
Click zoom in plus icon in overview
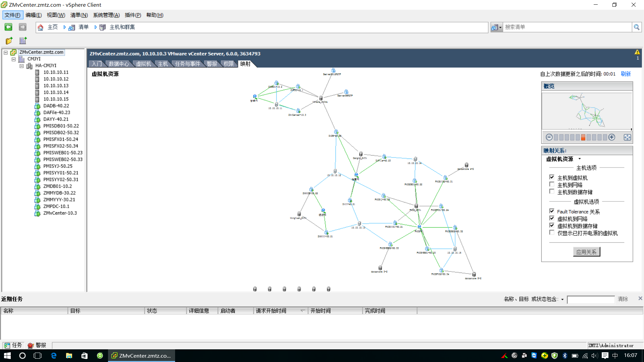click(612, 137)
